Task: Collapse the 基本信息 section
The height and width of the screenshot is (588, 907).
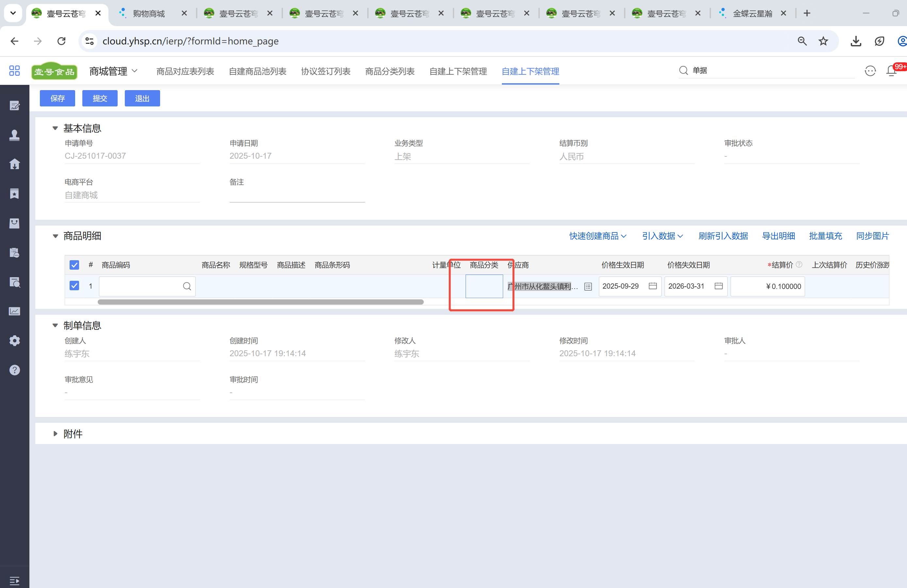Action: pos(55,128)
